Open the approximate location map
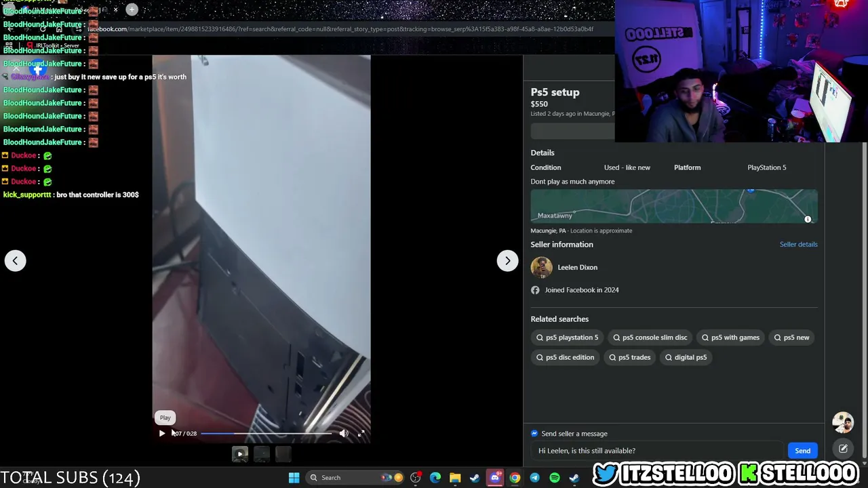The width and height of the screenshot is (868, 488). pos(674,206)
